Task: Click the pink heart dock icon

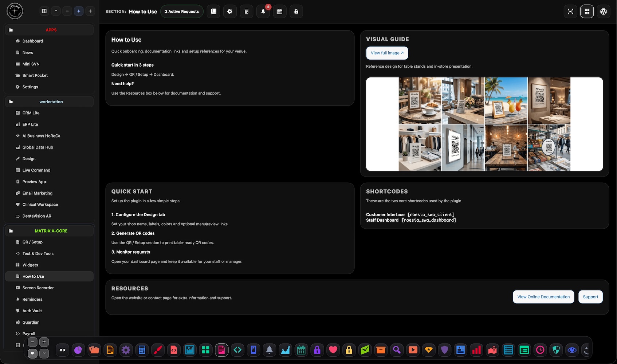Action: point(333,350)
